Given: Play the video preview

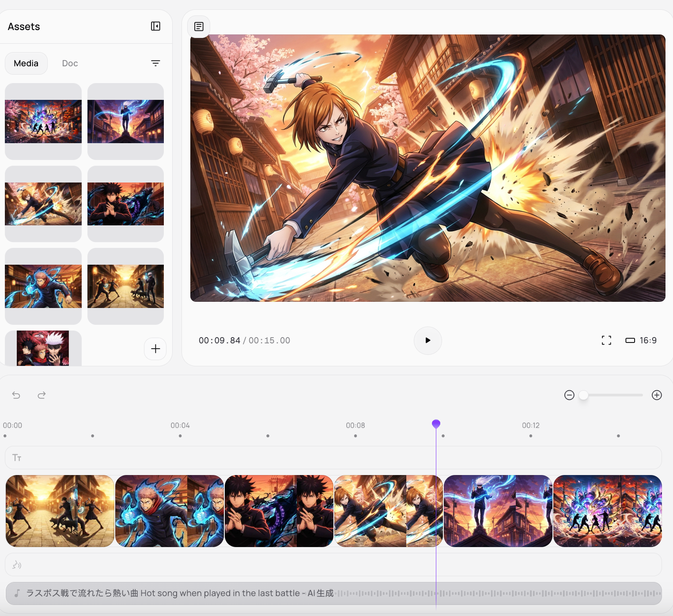Looking at the screenshot, I should tap(427, 340).
